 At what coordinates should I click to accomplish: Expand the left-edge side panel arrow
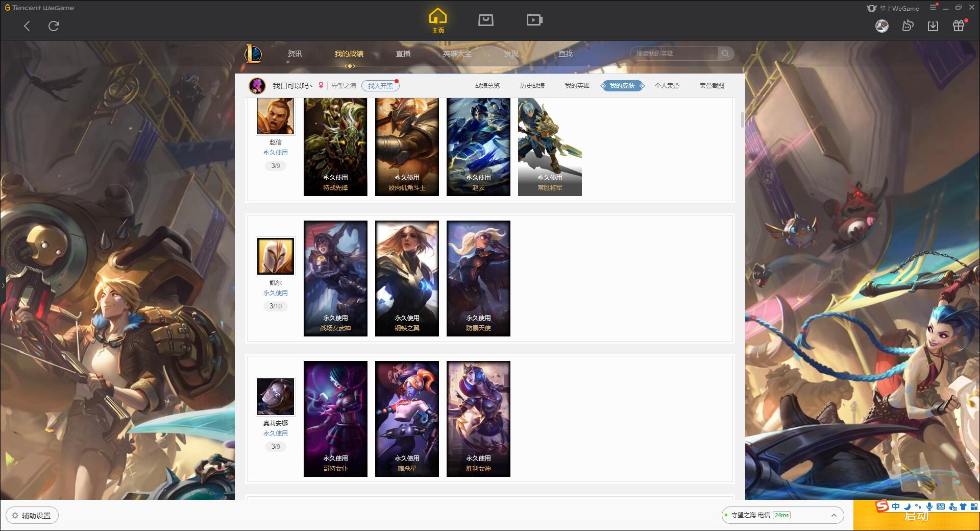click(3, 285)
